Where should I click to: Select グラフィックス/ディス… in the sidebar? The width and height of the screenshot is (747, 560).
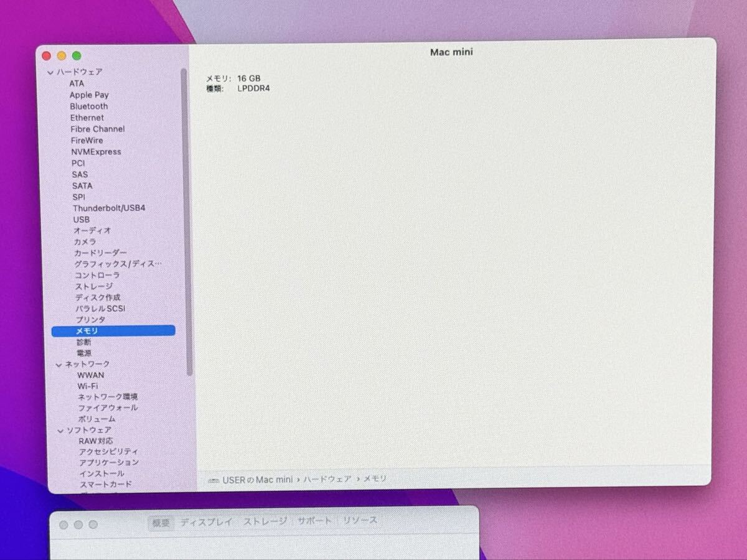point(118,264)
